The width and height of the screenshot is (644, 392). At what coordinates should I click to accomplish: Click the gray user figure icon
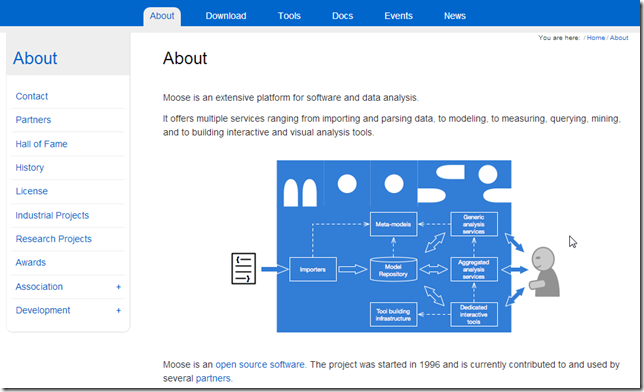pyautogui.click(x=544, y=272)
